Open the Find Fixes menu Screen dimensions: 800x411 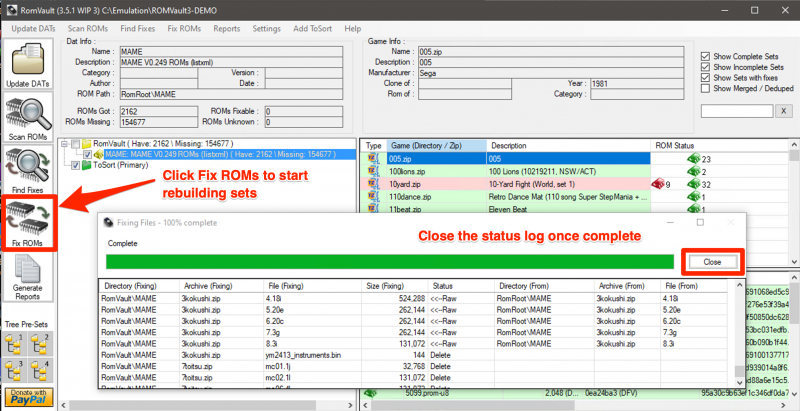138,29
